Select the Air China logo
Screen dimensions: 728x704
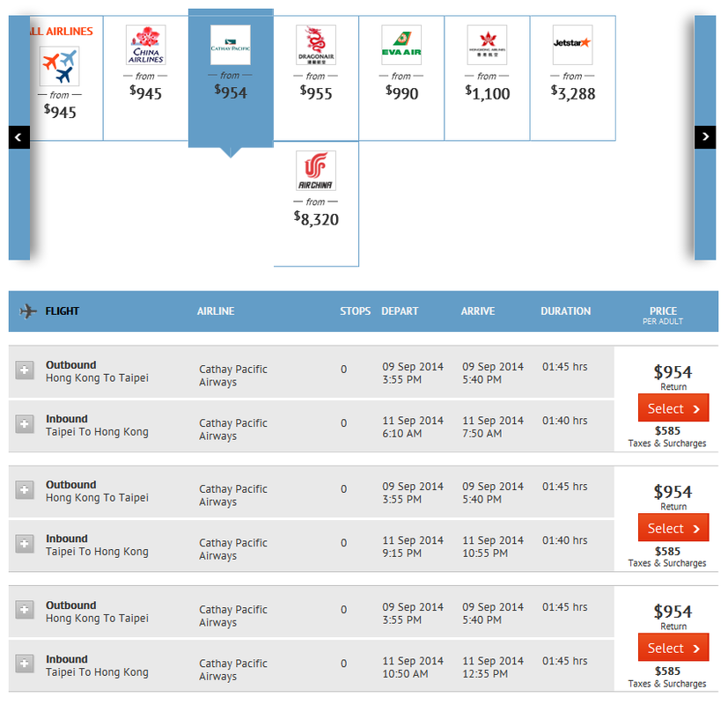tap(315, 171)
